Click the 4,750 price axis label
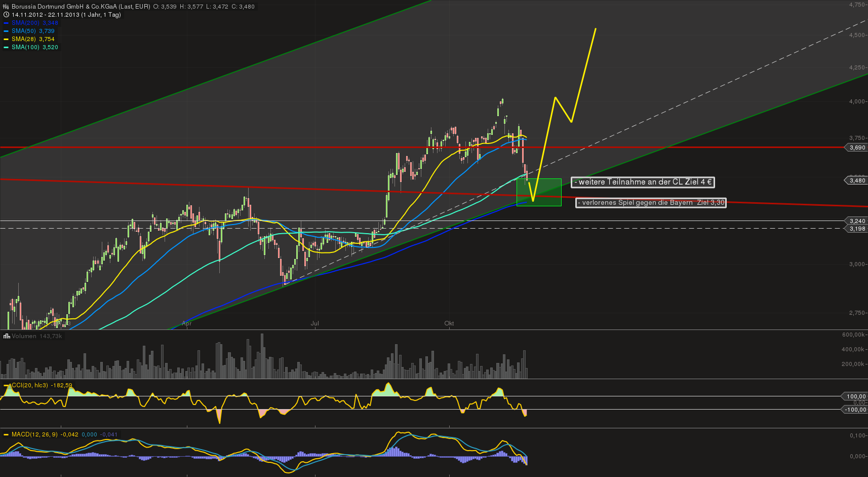 pos(857,5)
